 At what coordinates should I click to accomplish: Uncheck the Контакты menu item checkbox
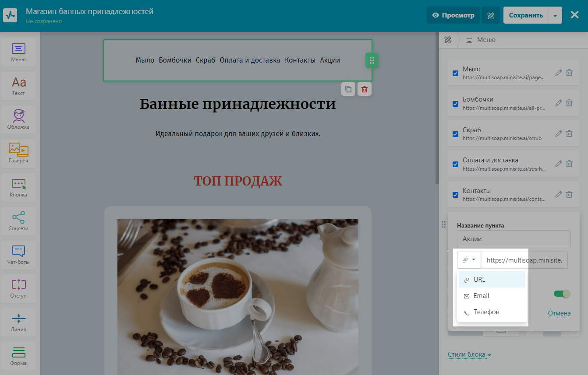[455, 195]
